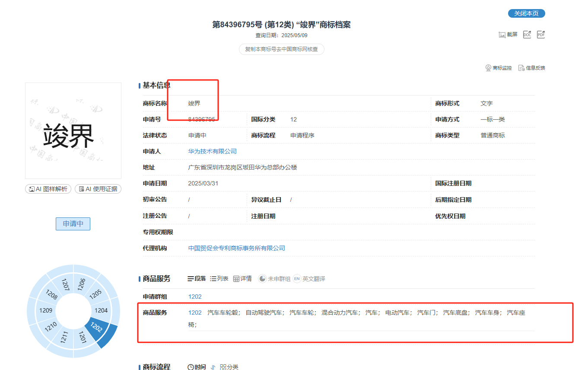The height and width of the screenshot is (370, 588).
Task: Click the 汽车底盘 goods item
Action: coord(455,313)
